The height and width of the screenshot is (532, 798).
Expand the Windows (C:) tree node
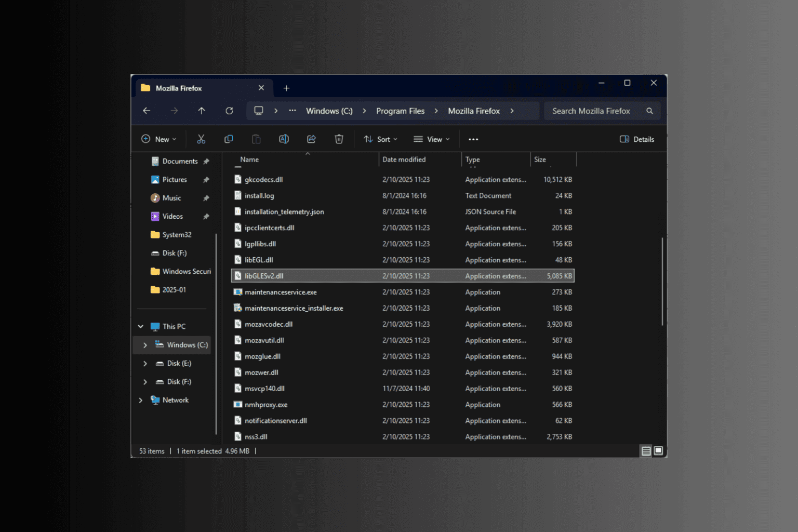click(x=145, y=345)
